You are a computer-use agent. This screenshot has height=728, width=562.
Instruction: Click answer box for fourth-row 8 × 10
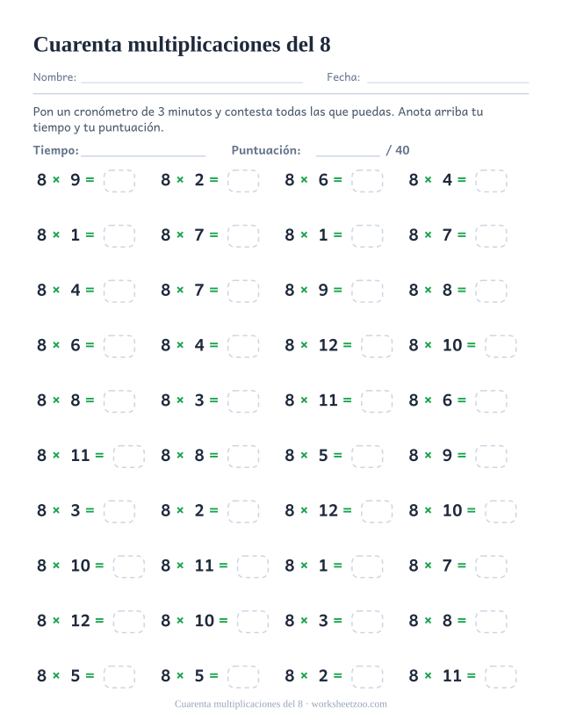pyautogui.click(x=501, y=346)
